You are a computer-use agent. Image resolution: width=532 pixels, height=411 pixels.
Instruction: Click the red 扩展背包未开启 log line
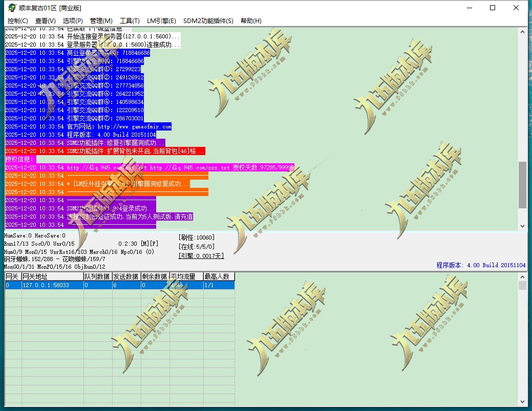click(105, 151)
